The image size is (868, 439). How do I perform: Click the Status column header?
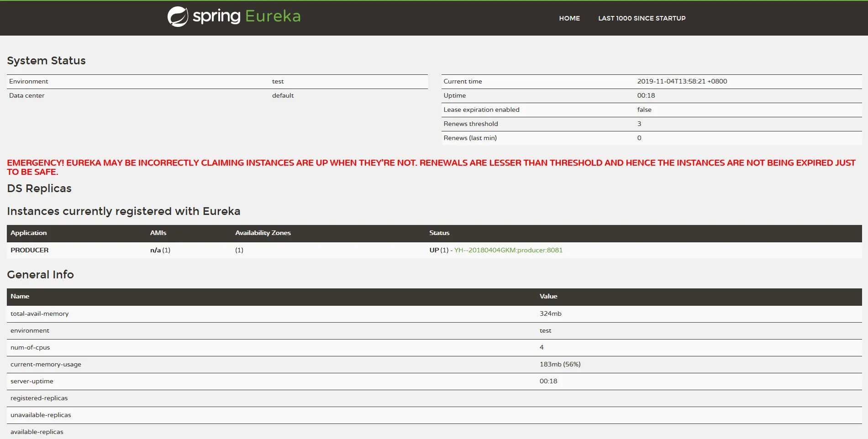pos(439,233)
